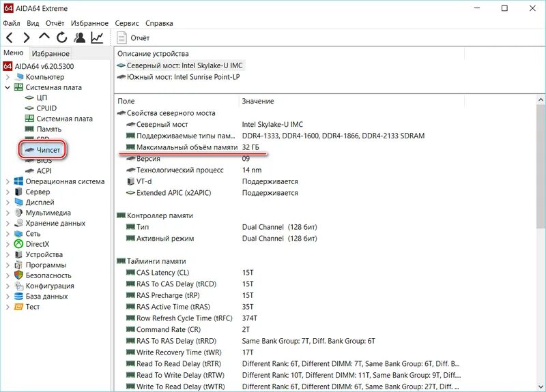Click the Хранение данных icon
Viewport: 546px width, 392px height.
[18, 223]
